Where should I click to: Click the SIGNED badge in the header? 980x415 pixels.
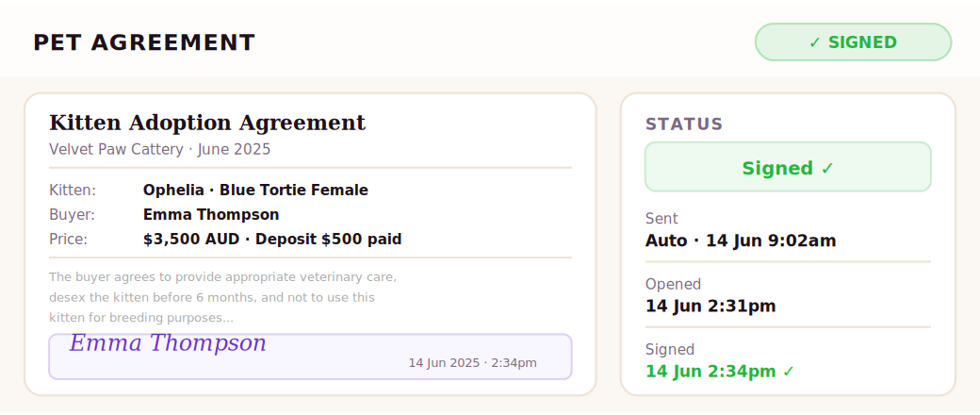tap(853, 42)
